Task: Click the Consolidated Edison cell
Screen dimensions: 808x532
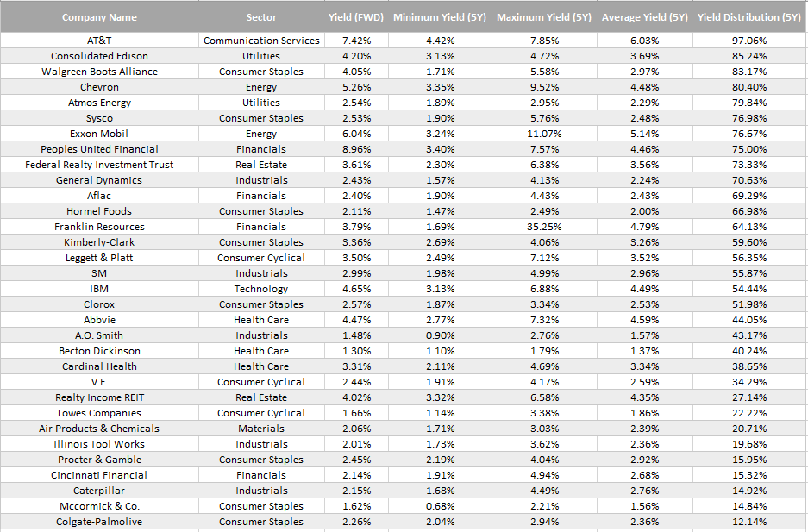Action: tap(99, 56)
